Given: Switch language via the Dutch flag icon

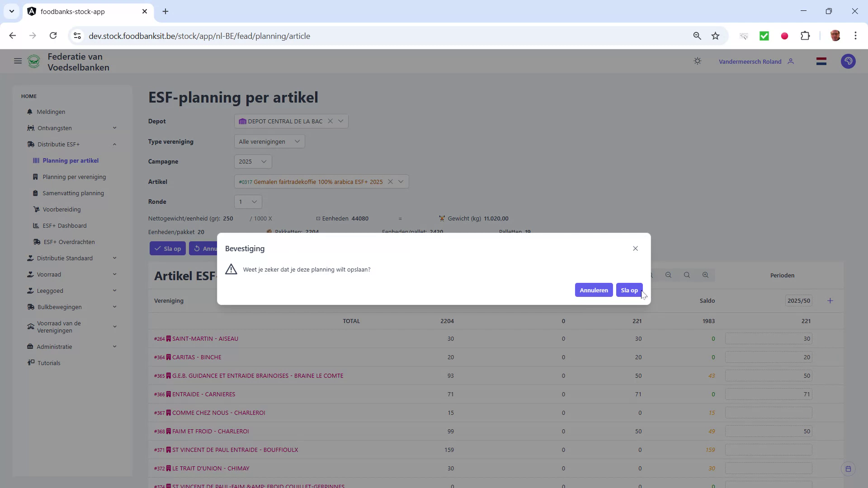Looking at the screenshot, I should tap(822, 61).
